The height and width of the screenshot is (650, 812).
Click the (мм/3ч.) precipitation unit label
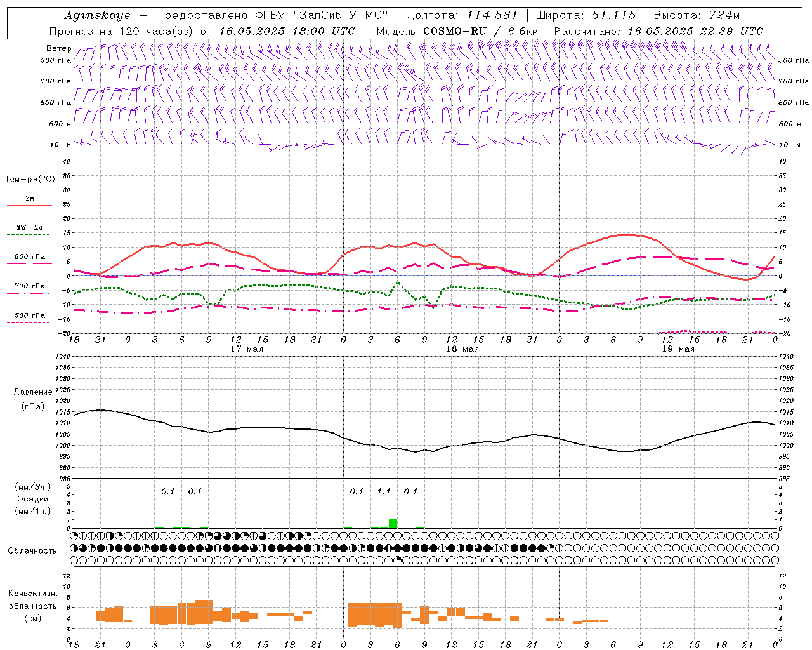click(33, 487)
